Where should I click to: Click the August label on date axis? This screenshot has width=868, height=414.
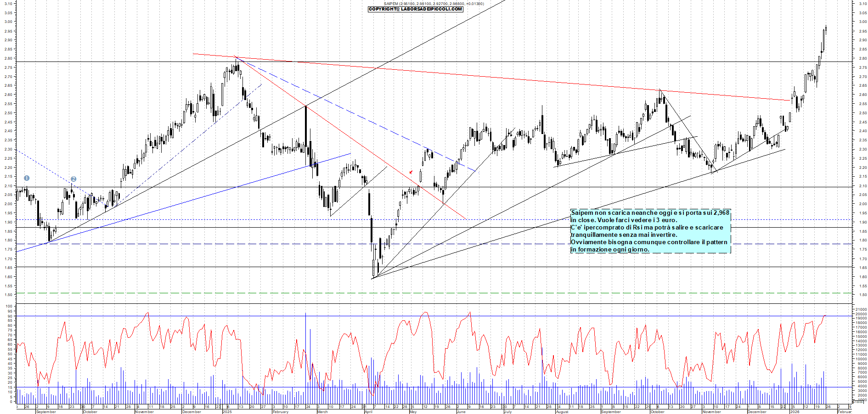pyautogui.click(x=562, y=412)
